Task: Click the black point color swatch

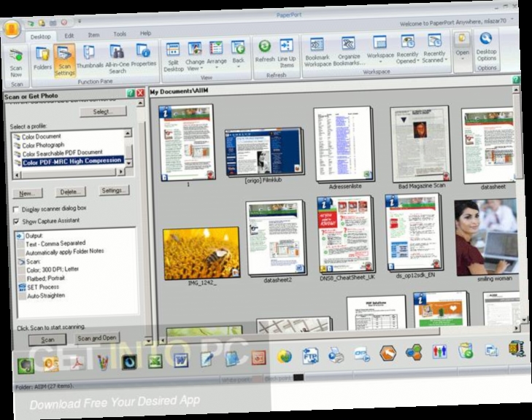Action: [x=298, y=377]
